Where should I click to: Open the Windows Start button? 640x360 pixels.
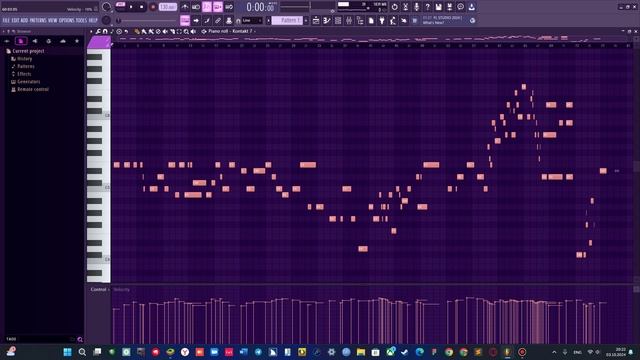[67, 352]
